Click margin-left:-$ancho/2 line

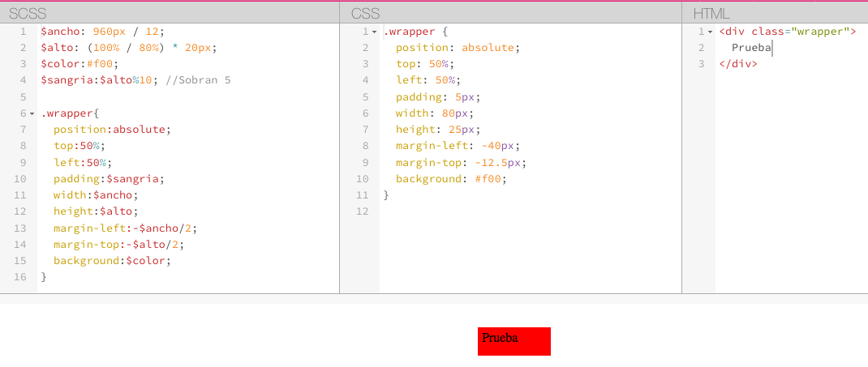click(125, 228)
